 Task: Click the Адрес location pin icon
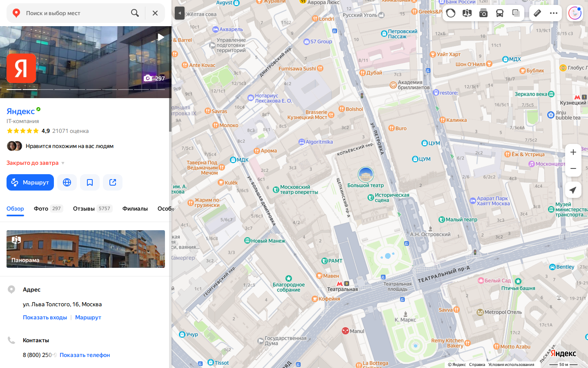[x=11, y=289]
